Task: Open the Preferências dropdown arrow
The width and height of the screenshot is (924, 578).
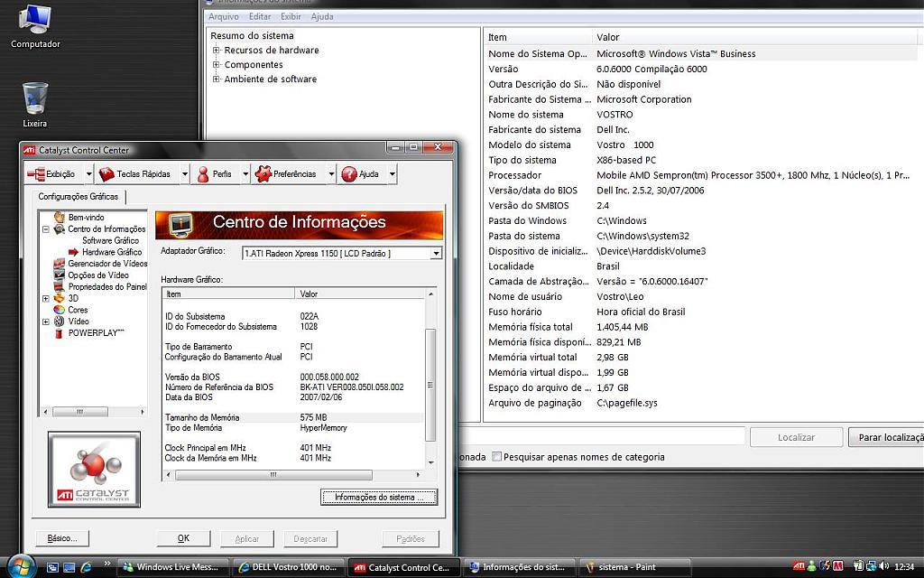Action: (x=331, y=174)
